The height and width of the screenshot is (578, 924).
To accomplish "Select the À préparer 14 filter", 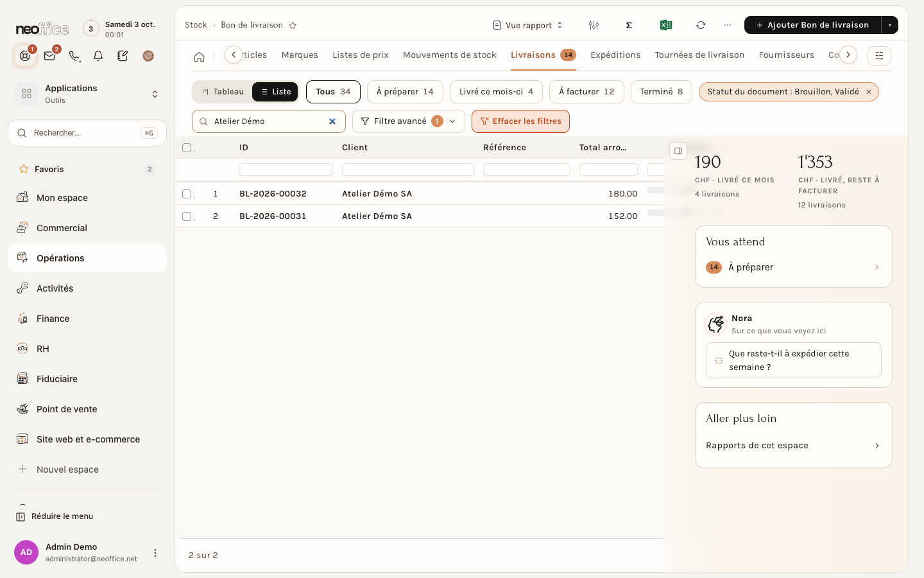I will (405, 92).
